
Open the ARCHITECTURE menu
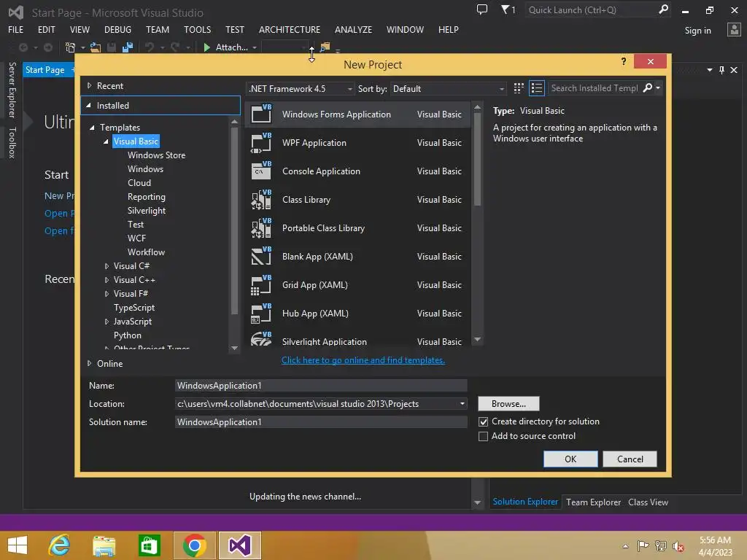pyautogui.click(x=290, y=29)
